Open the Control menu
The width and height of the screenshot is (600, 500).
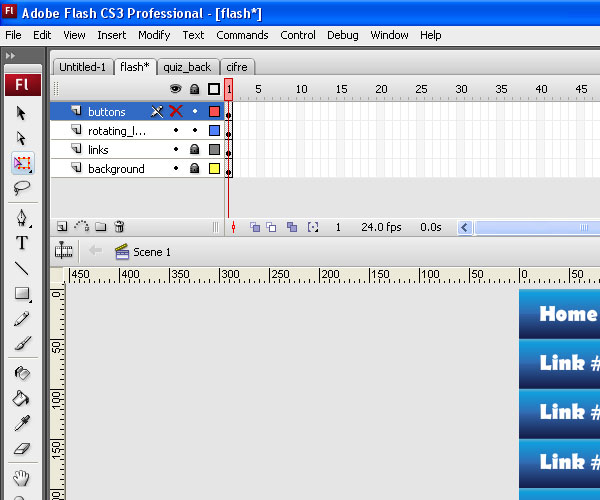pos(298,35)
